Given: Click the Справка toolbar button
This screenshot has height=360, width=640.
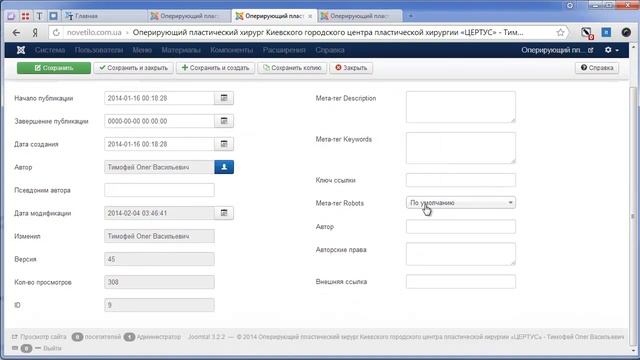Looking at the screenshot, I should (597, 68).
